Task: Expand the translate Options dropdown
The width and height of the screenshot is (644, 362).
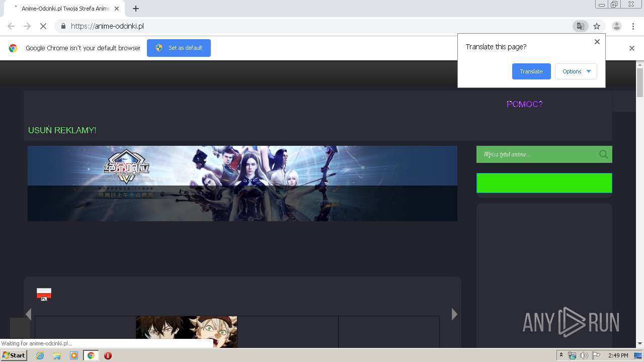Action: [576, 71]
